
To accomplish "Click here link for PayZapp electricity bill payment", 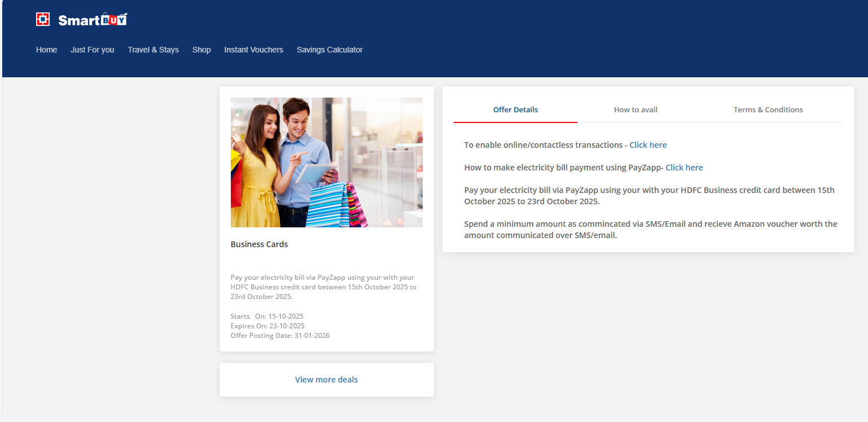I will click(x=684, y=168).
